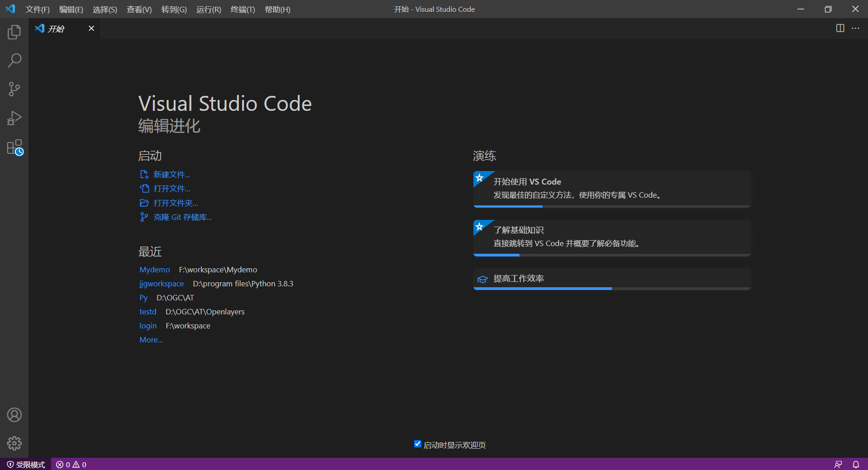Open the Explorer view in activity bar

tap(14, 32)
